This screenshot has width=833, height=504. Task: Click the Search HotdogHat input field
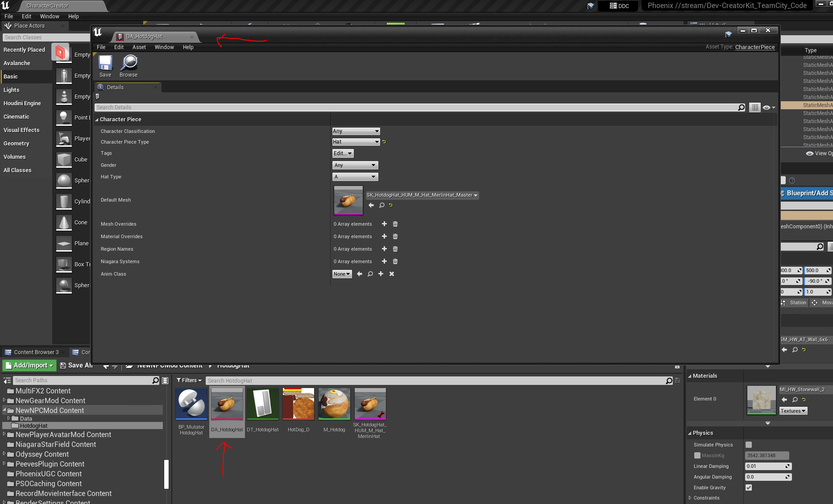(436, 380)
